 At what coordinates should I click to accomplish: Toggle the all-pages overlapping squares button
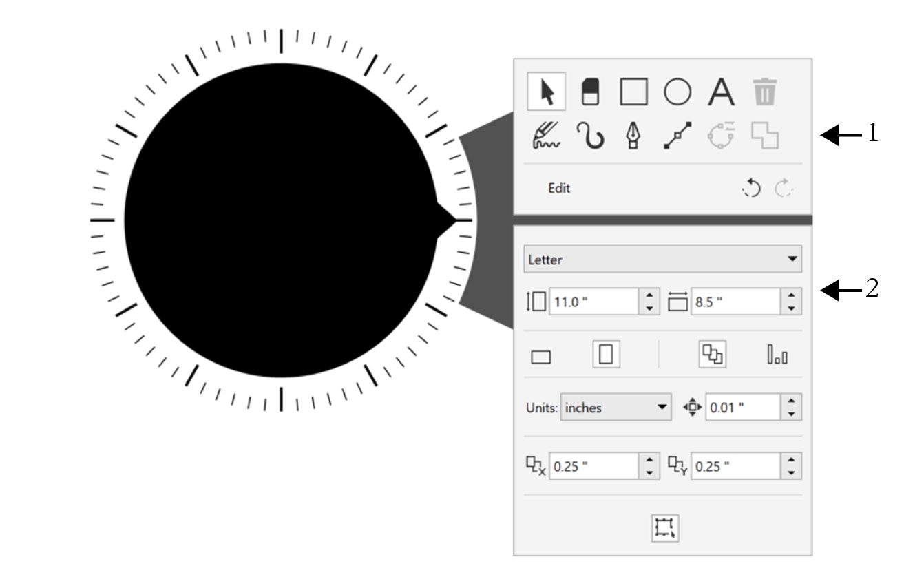click(713, 355)
